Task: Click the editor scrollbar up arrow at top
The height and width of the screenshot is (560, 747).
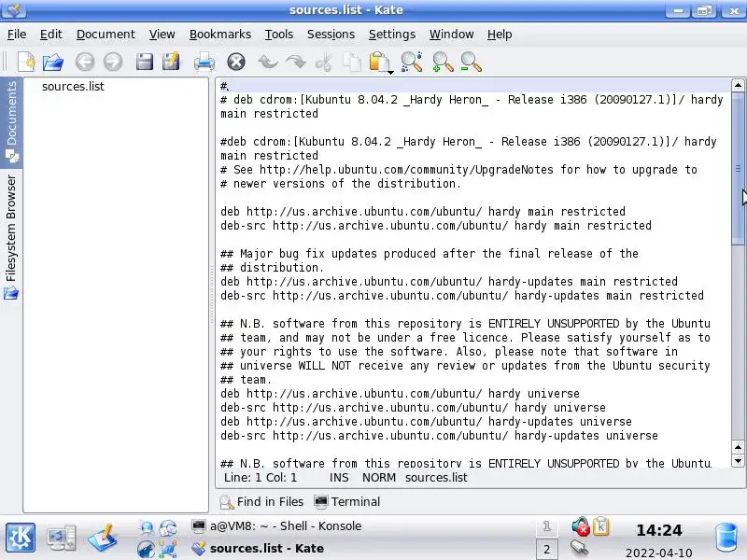Action: click(x=738, y=86)
